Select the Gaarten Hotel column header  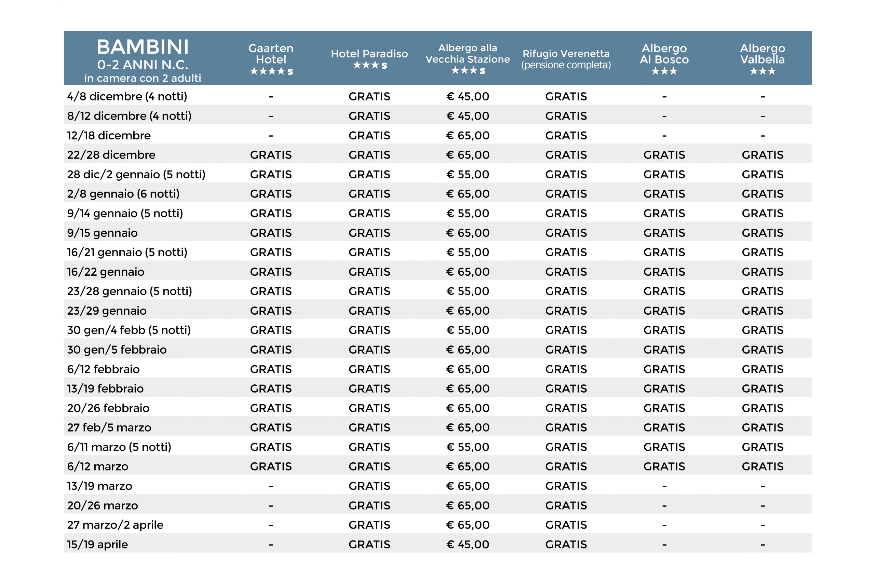[x=271, y=59]
